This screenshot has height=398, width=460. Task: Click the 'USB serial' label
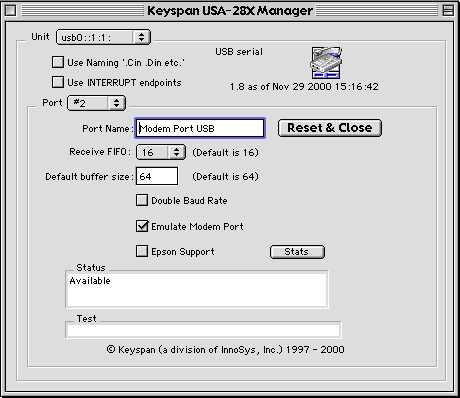[239, 52]
